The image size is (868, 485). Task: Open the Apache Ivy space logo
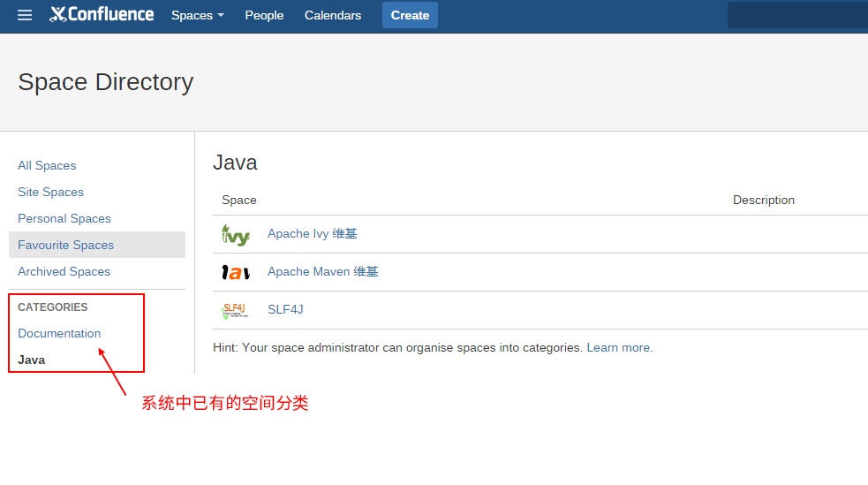pos(236,235)
